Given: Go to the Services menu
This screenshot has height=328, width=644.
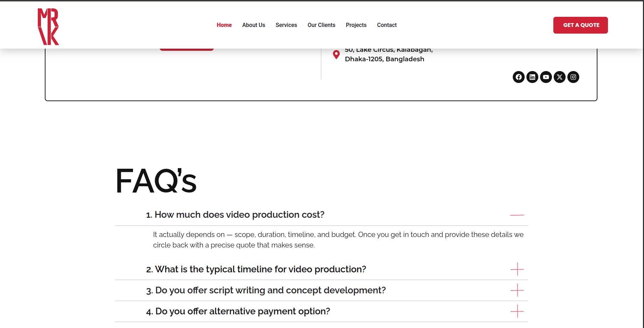Looking at the screenshot, I should pos(286,25).
